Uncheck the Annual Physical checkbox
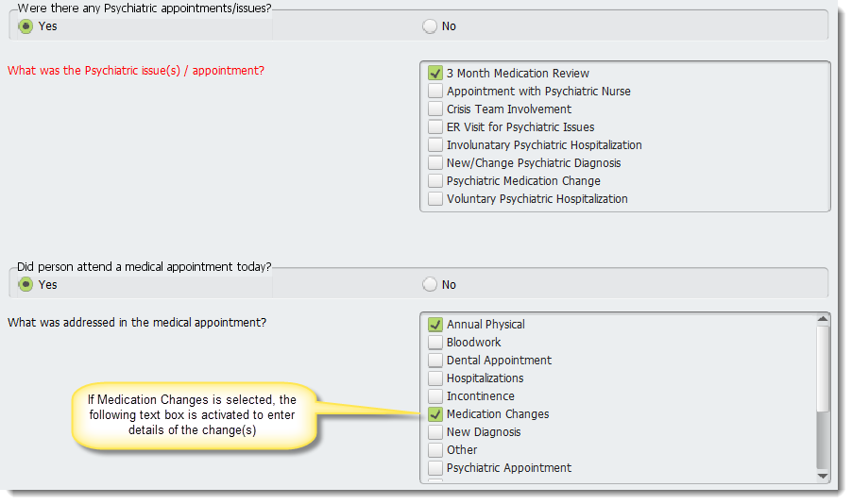Viewport: 852px width, 504px height. click(435, 325)
